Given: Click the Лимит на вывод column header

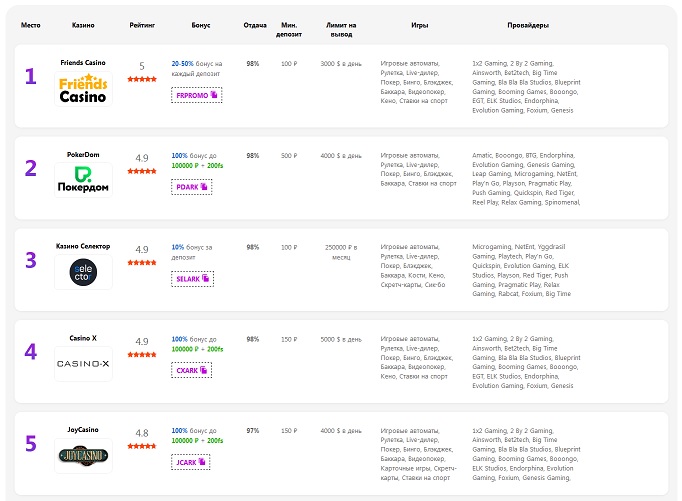Looking at the screenshot, I should (x=341, y=30).
